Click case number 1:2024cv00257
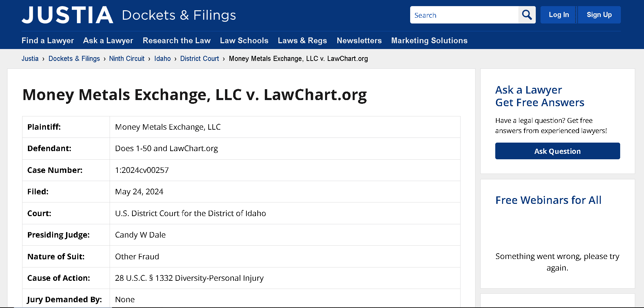 tap(142, 170)
